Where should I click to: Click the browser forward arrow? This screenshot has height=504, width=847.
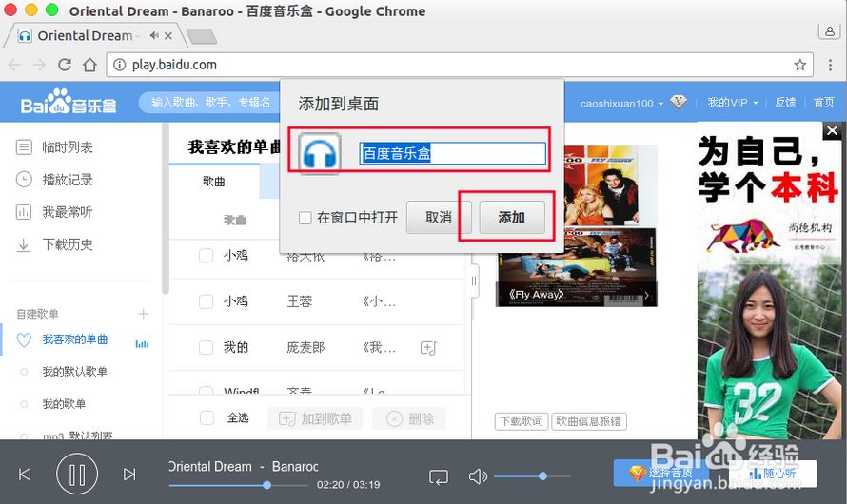39,65
